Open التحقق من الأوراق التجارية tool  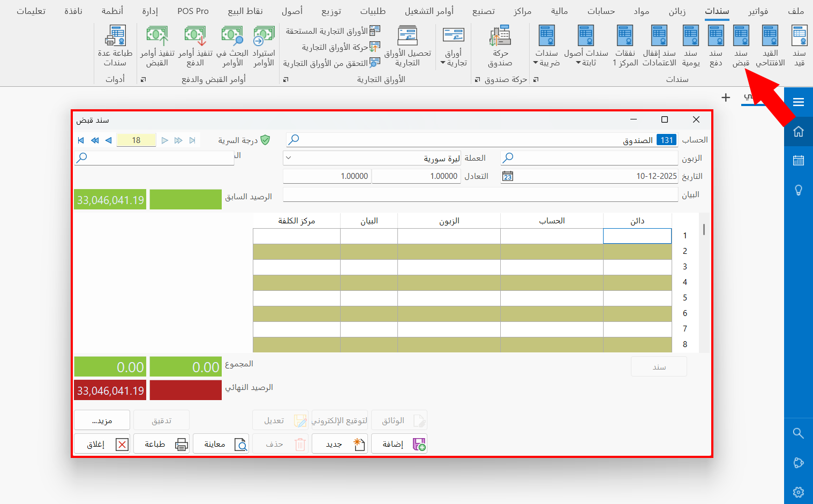[x=336, y=63]
